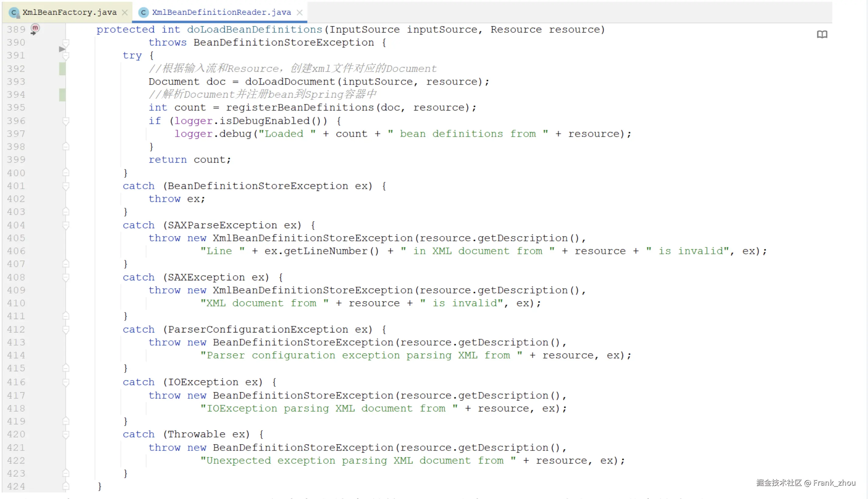Click XmlBeanDefinitionStoreException on line 409
This screenshot has height=499, width=868.
313,290
